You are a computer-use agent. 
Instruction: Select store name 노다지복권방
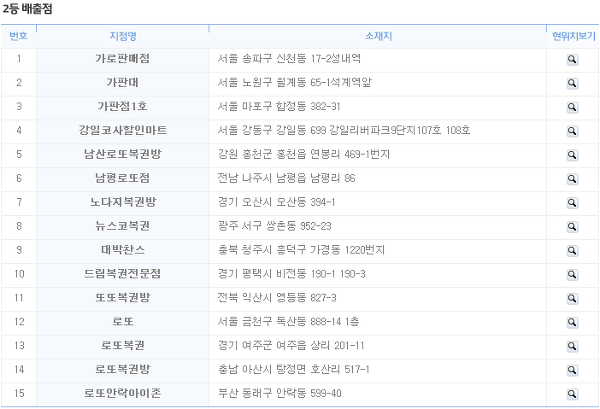[123, 202]
